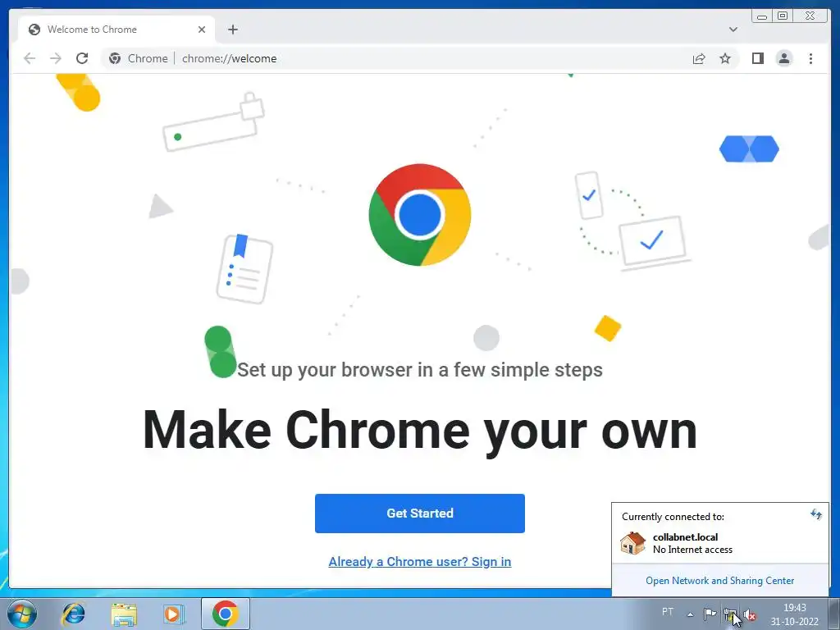Open the Windows Start orb
840x630 pixels.
click(x=22, y=614)
